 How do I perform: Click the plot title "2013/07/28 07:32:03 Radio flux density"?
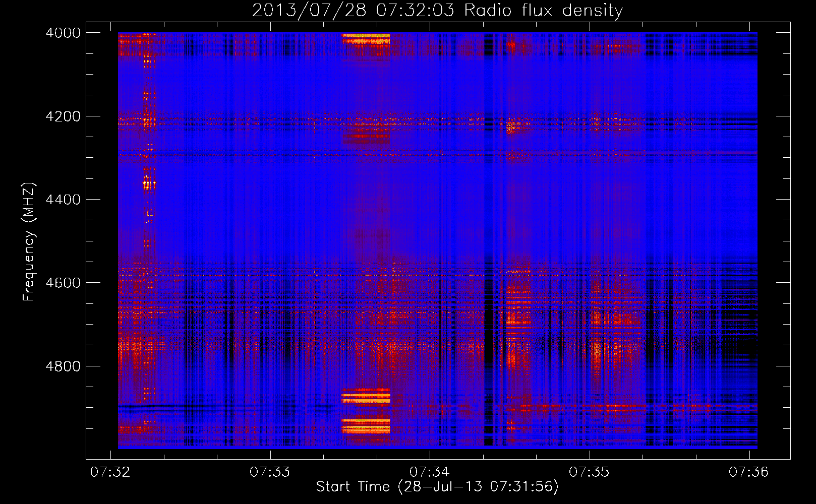pyautogui.click(x=437, y=10)
